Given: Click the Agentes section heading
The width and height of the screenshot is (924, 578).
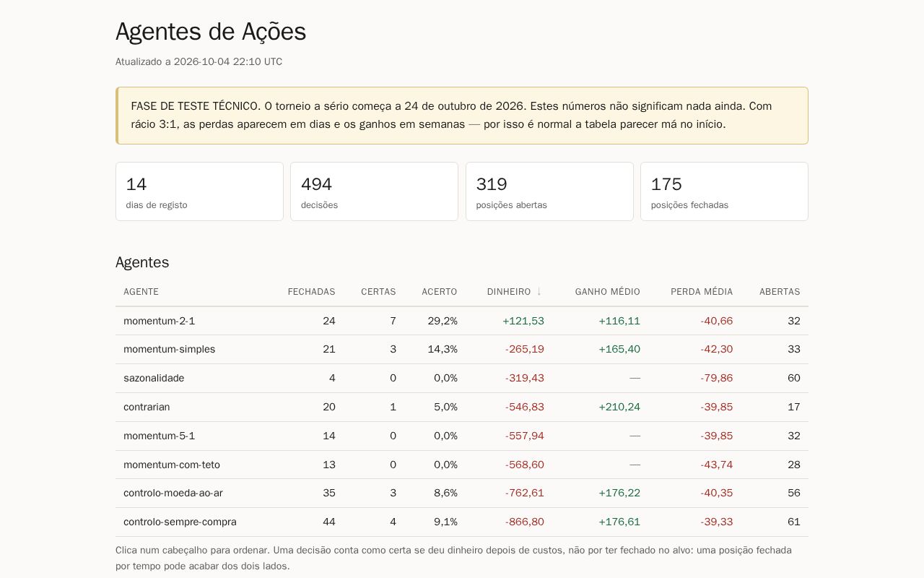Looking at the screenshot, I should [142, 262].
